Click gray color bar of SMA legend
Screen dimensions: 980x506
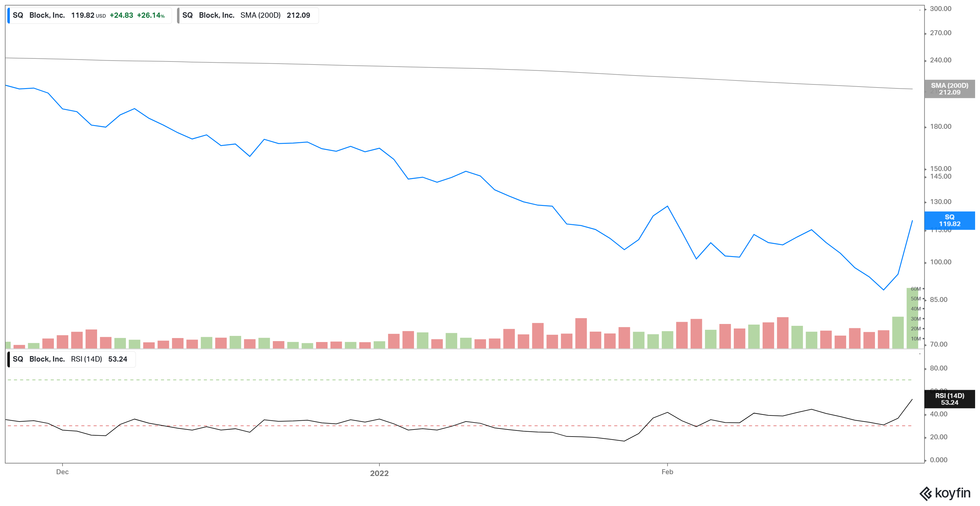coord(179,16)
